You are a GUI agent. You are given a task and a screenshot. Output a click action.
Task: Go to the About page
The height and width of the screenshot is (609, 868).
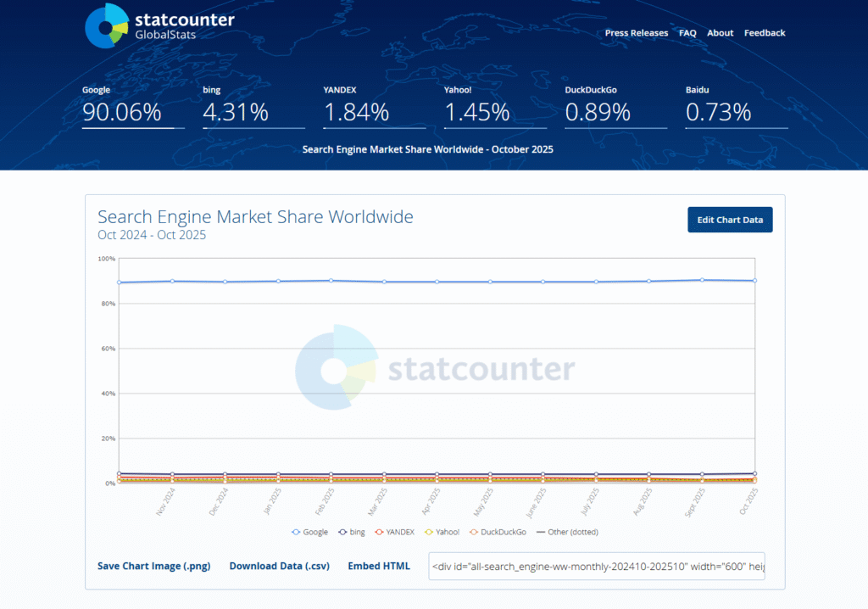point(720,33)
